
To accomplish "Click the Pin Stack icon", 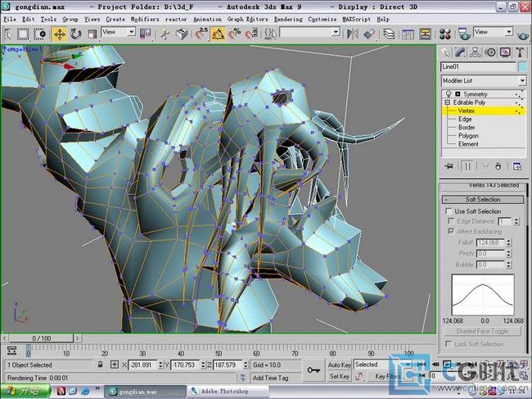I will point(449,166).
